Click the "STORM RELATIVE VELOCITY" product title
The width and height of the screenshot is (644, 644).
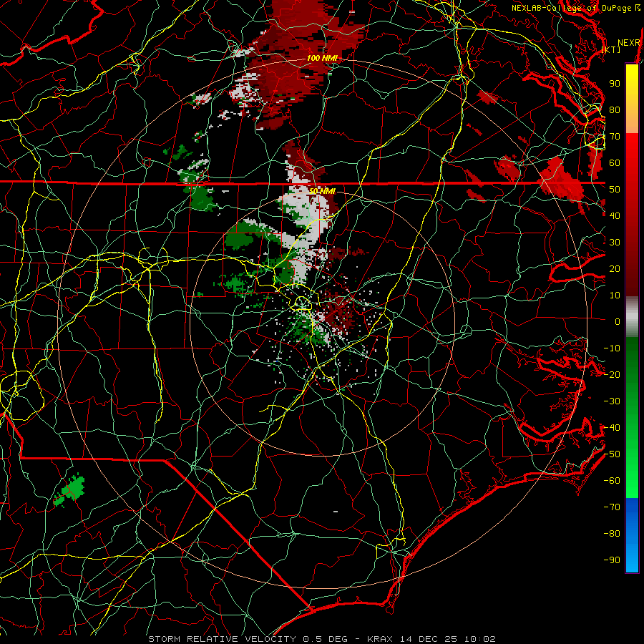click(x=222, y=639)
